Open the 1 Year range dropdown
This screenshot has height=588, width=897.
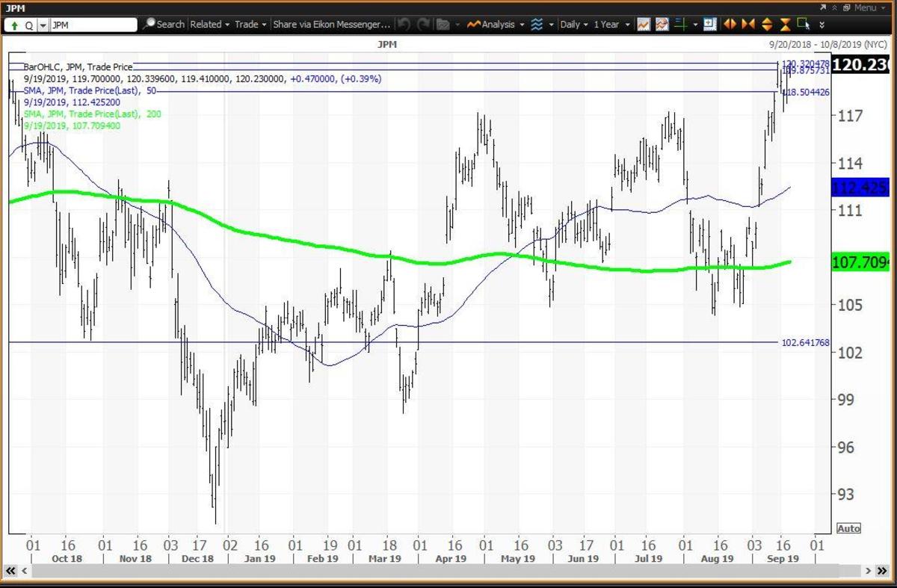(611, 24)
